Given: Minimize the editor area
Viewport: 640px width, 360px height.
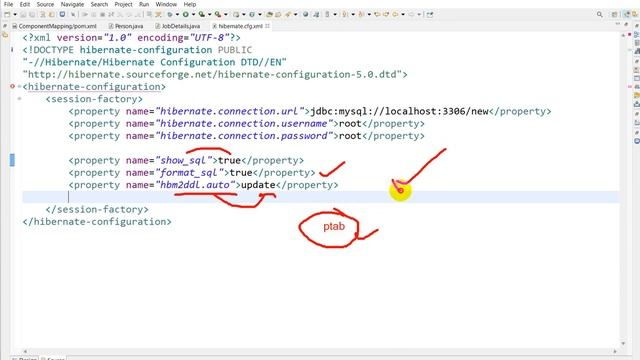Looking at the screenshot, I should (617, 25).
